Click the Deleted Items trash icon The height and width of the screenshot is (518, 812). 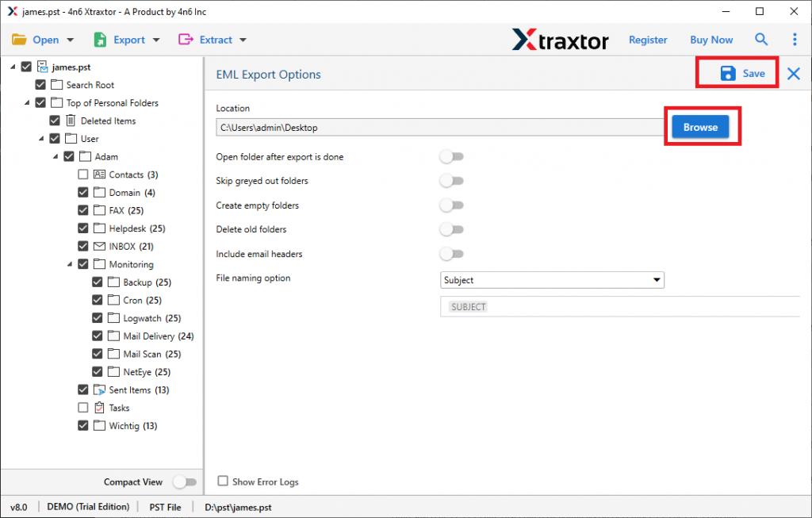click(x=71, y=121)
